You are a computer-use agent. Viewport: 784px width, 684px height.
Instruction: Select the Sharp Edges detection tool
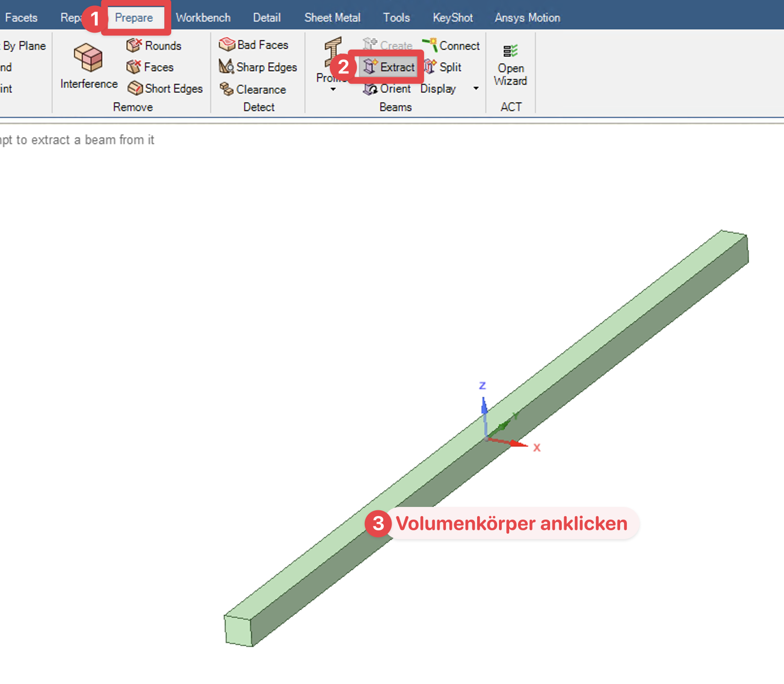(259, 67)
